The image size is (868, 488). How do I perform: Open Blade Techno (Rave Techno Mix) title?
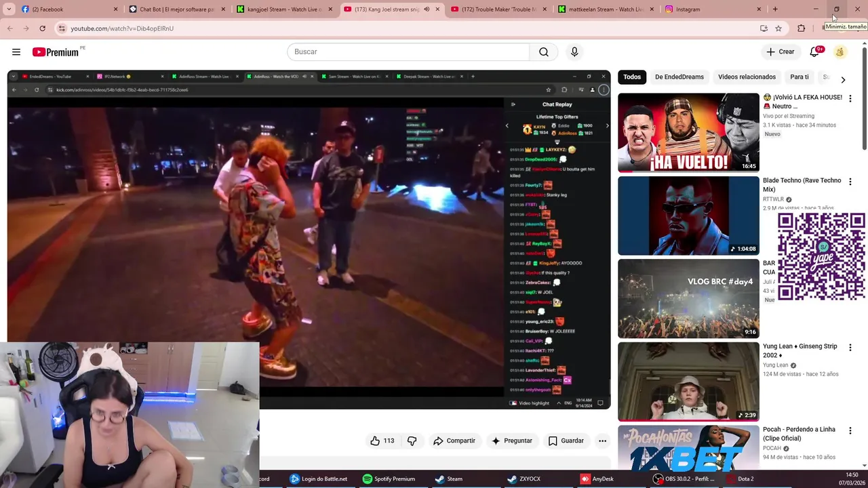point(802,185)
